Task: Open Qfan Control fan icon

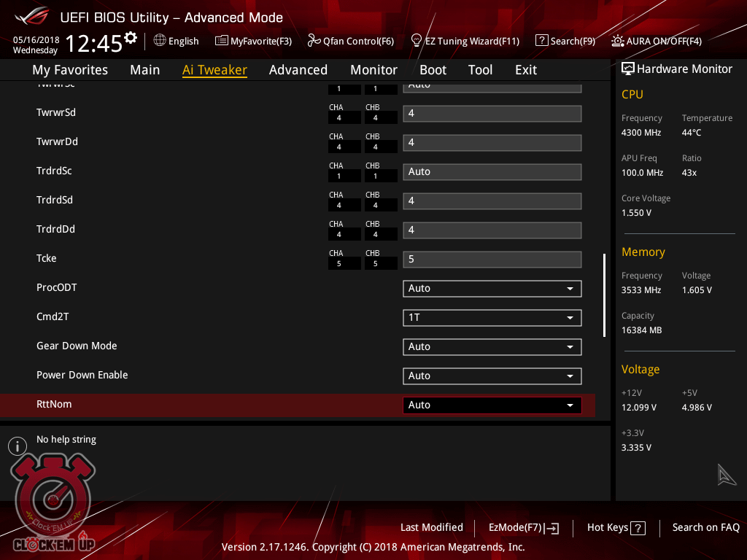Action: [x=314, y=41]
